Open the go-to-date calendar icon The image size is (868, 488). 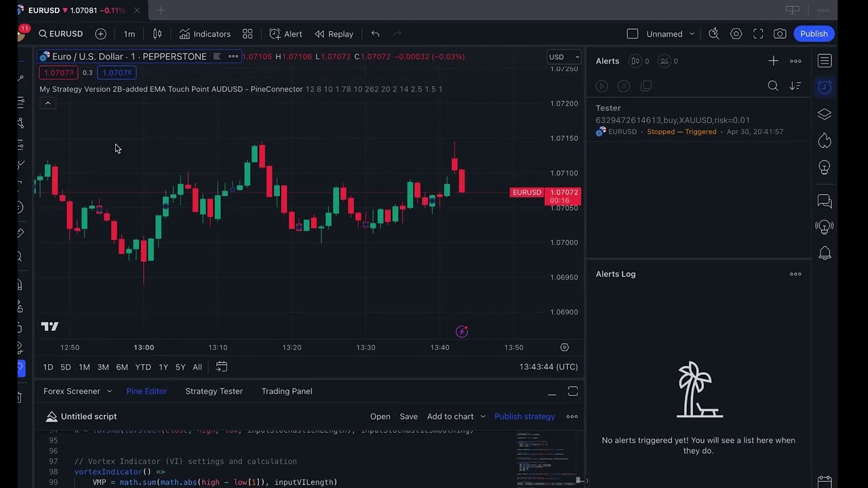(x=221, y=367)
